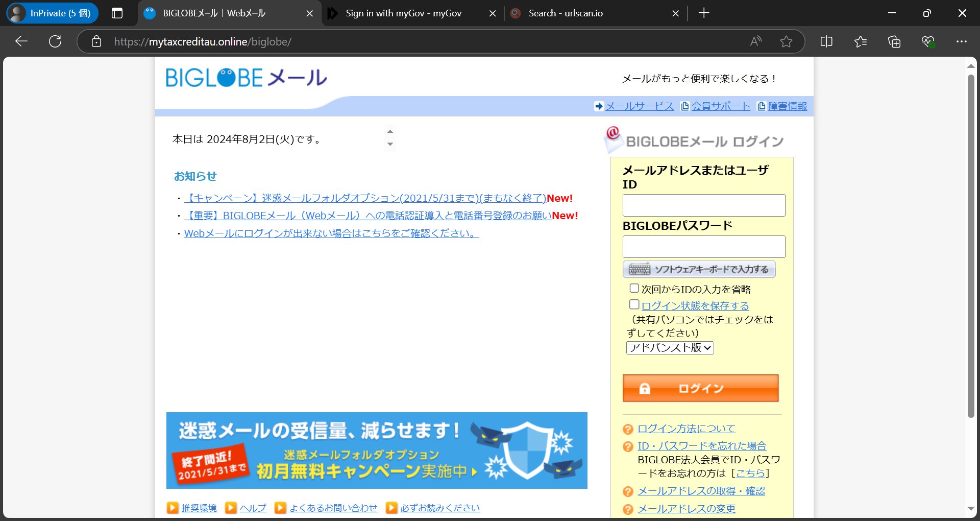Refresh the page with reload icon
The height and width of the screenshot is (521, 980).
coord(55,41)
